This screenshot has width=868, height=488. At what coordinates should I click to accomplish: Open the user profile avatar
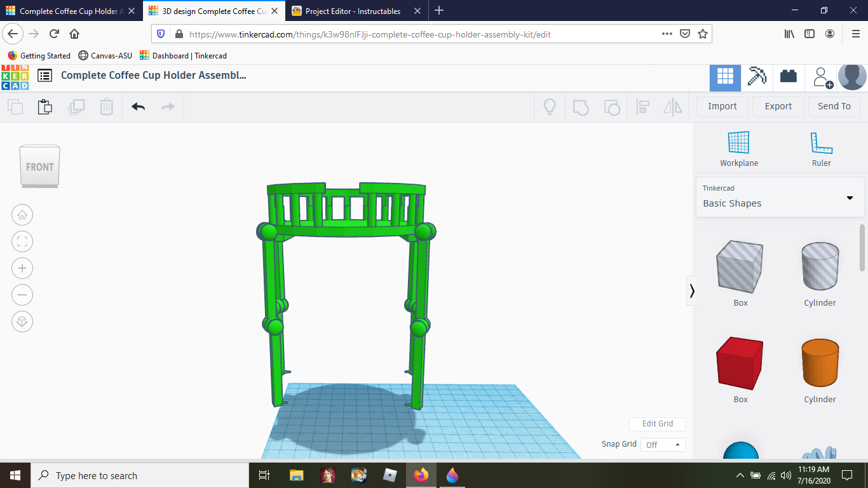[852, 77]
